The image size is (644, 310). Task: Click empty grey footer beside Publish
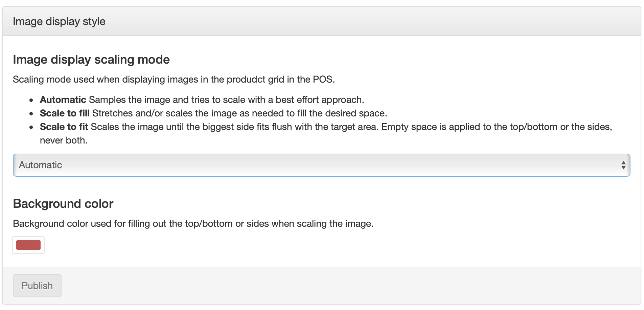click(338, 286)
